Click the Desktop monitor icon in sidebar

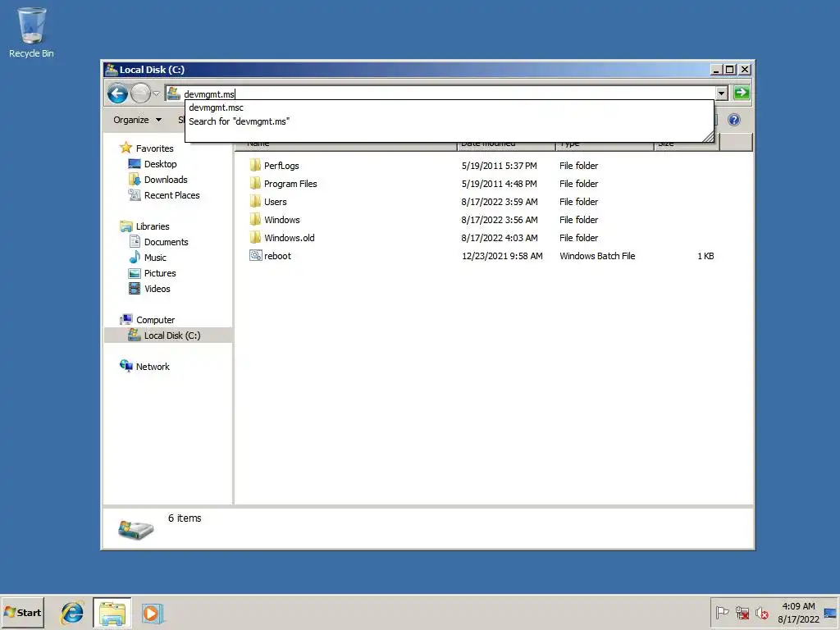(x=135, y=163)
